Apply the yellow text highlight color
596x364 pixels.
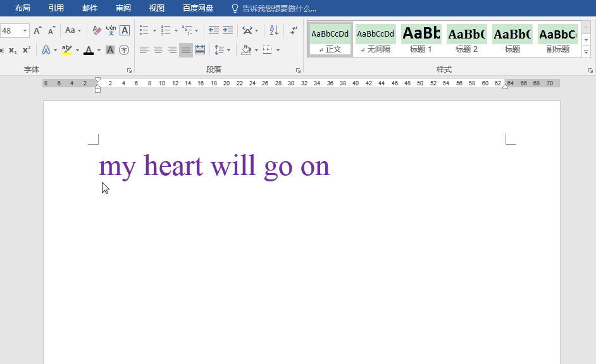67,50
